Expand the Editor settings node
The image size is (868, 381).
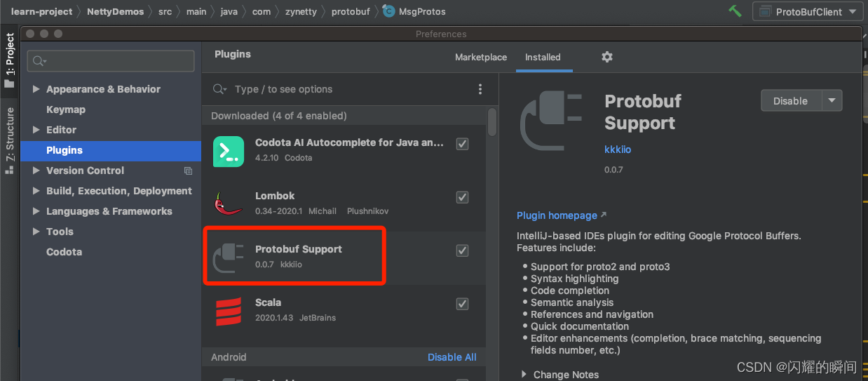click(x=36, y=130)
